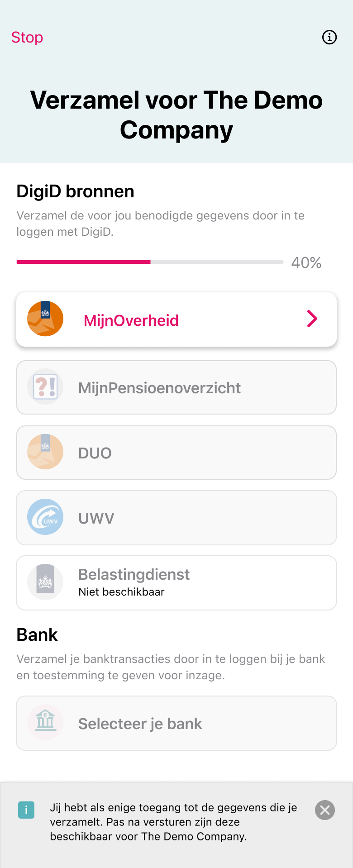Click the DigiD bronnen heading
This screenshot has height=868, width=353.
pos(76,191)
